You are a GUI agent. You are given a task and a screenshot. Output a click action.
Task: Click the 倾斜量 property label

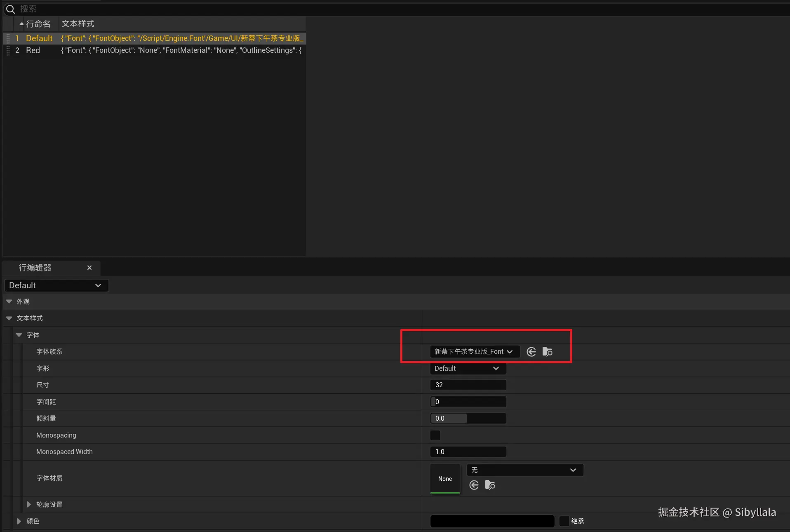(46, 418)
